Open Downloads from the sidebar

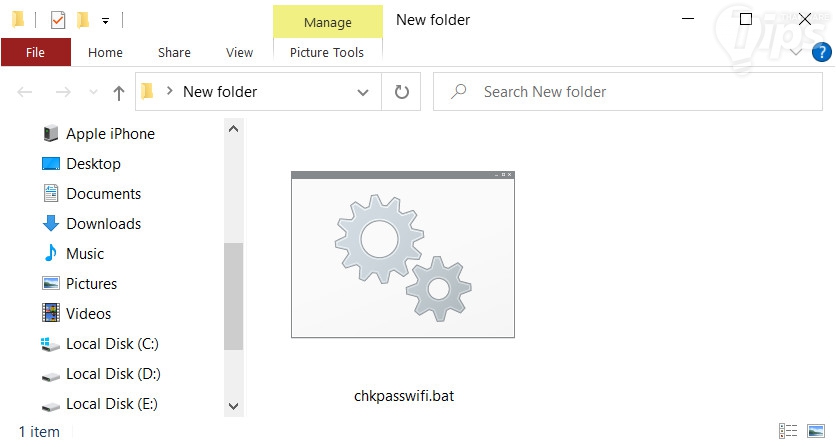(103, 224)
